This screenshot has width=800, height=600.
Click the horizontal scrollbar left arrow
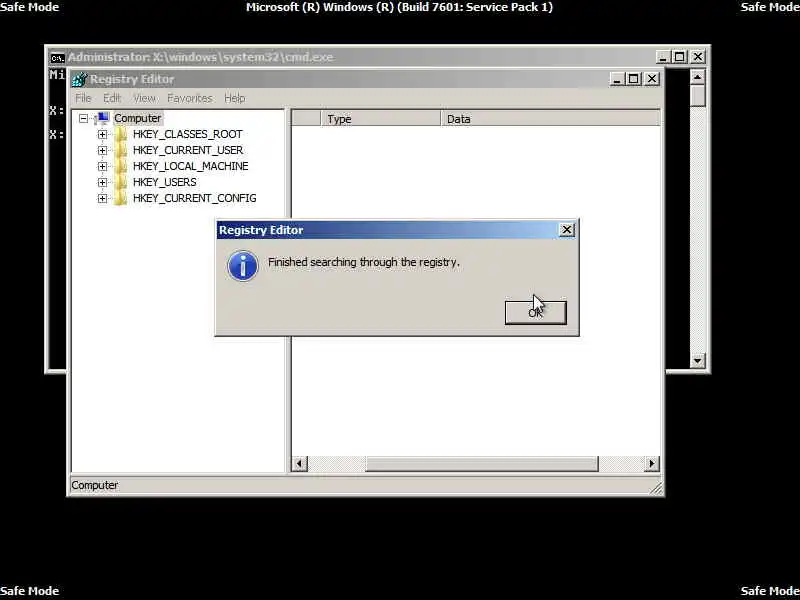(299, 463)
